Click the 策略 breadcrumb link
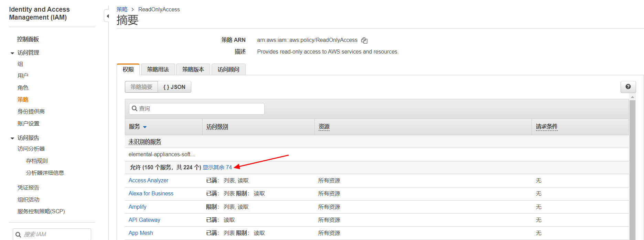This screenshot has height=240, width=644. (x=122, y=10)
